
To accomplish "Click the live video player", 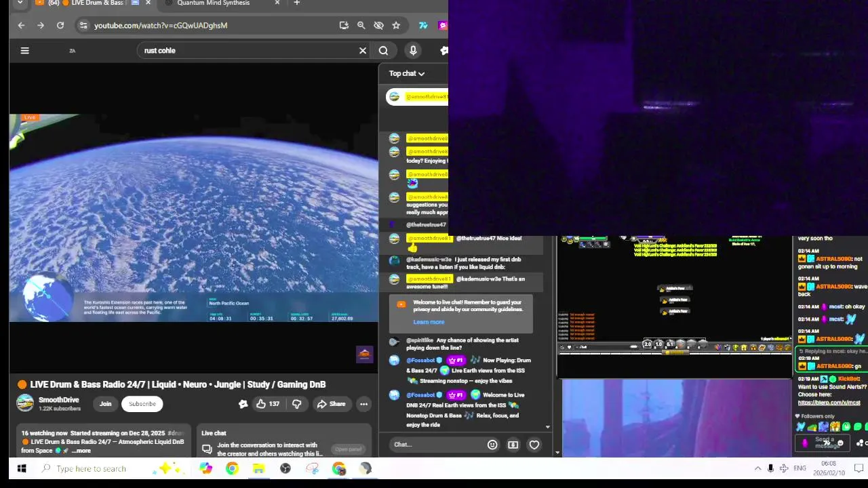I will click(193, 218).
